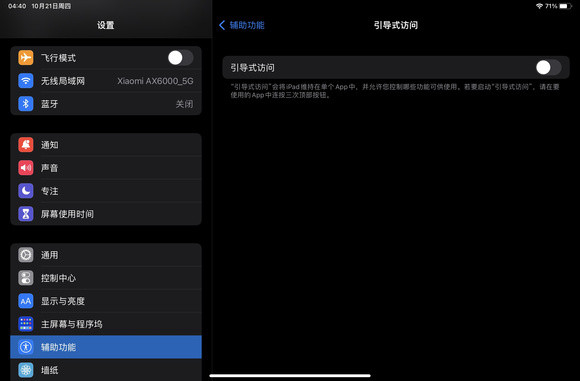This screenshot has width=580, height=381.
Task: Enable Guided Access (引导式访问) switch
Action: pyautogui.click(x=549, y=68)
